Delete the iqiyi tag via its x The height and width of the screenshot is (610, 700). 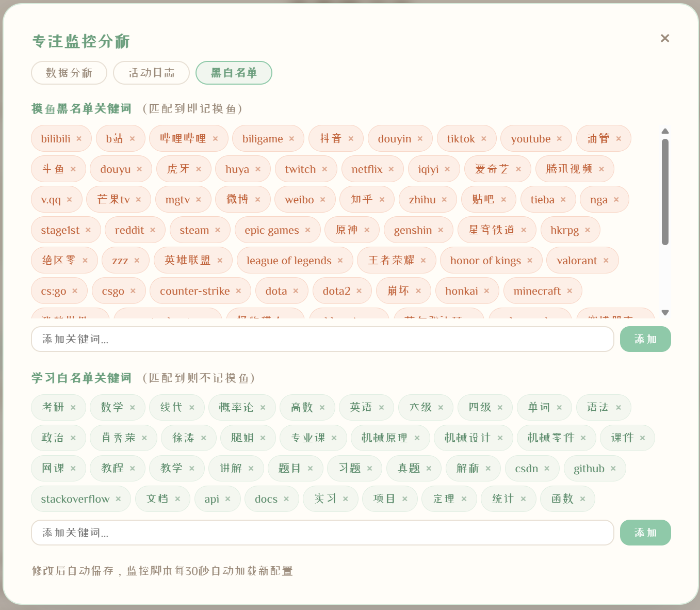(447, 169)
